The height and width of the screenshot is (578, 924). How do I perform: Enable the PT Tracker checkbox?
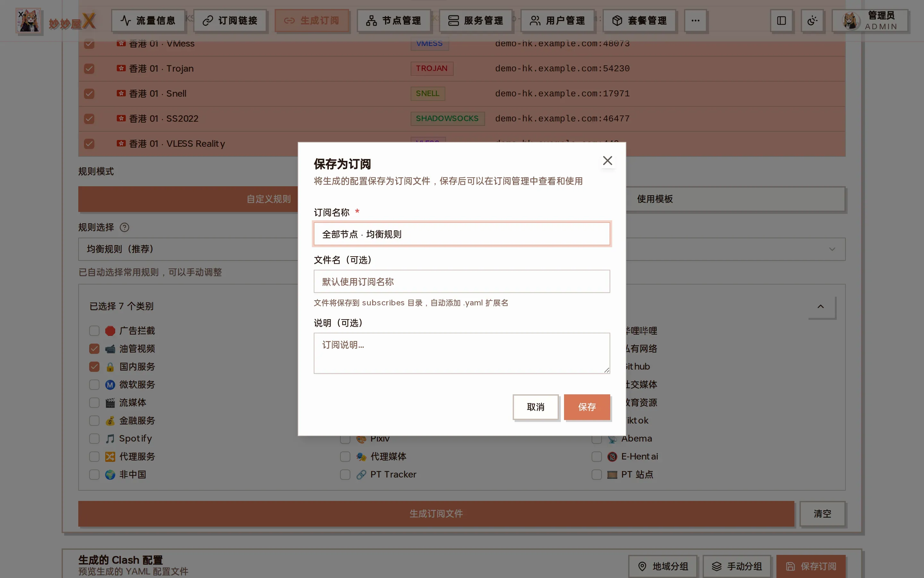345,474
